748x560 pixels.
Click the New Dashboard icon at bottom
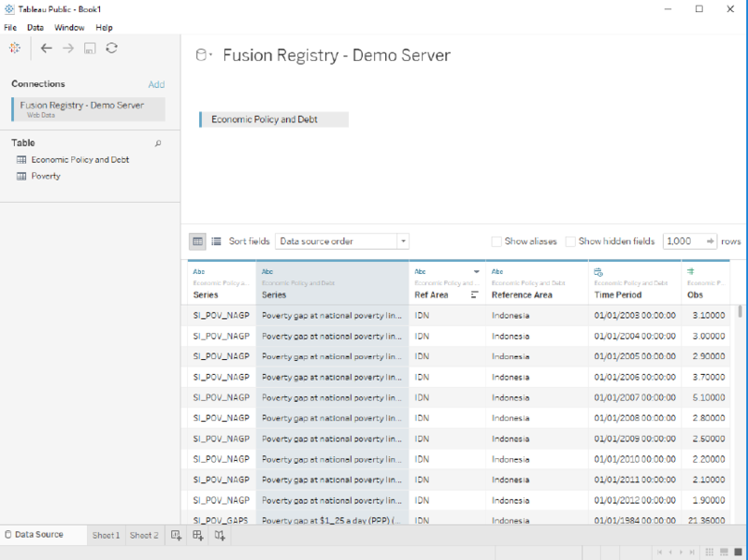pos(198,535)
